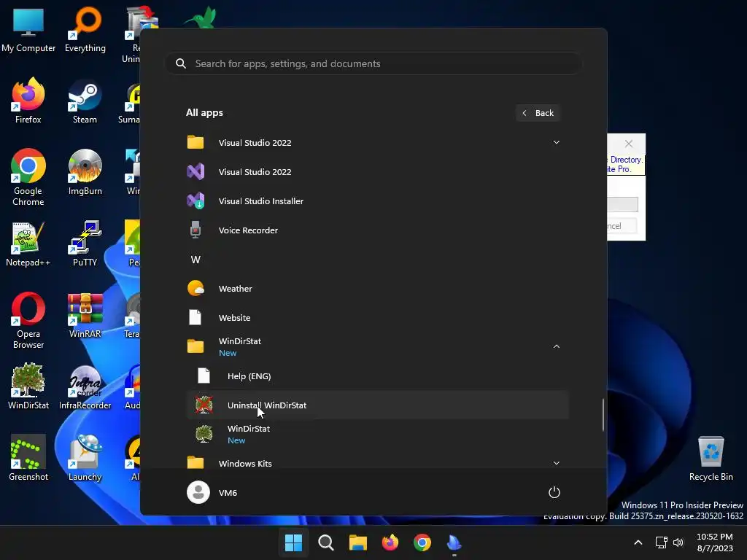The image size is (747, 560).
Task: Click the W letter header
Action: point(196,260)
